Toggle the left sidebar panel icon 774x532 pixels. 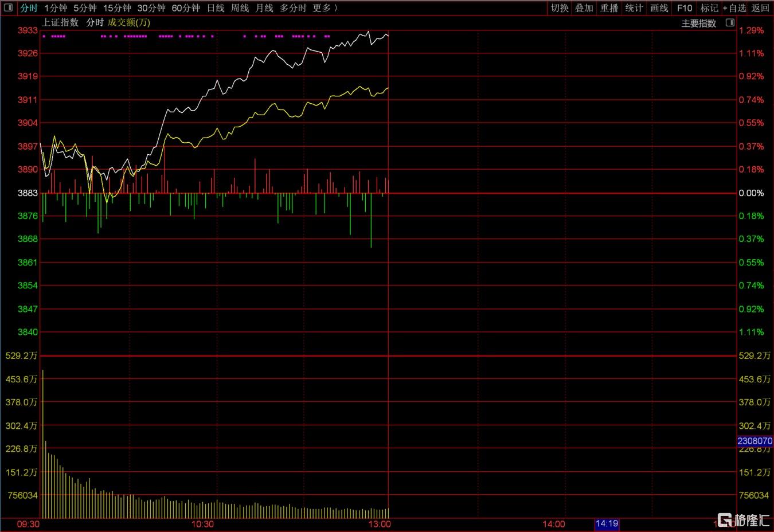(8, 7)
